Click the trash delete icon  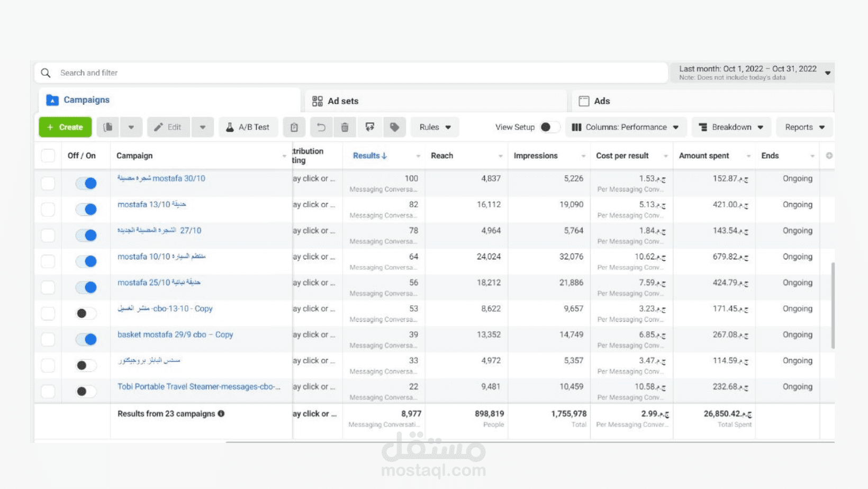point(345,127)
